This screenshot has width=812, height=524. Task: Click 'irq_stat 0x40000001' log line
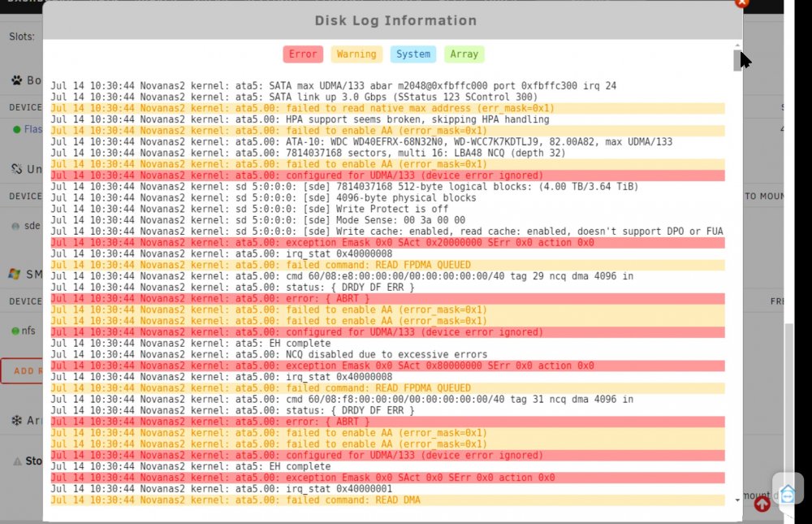(221, 489)
